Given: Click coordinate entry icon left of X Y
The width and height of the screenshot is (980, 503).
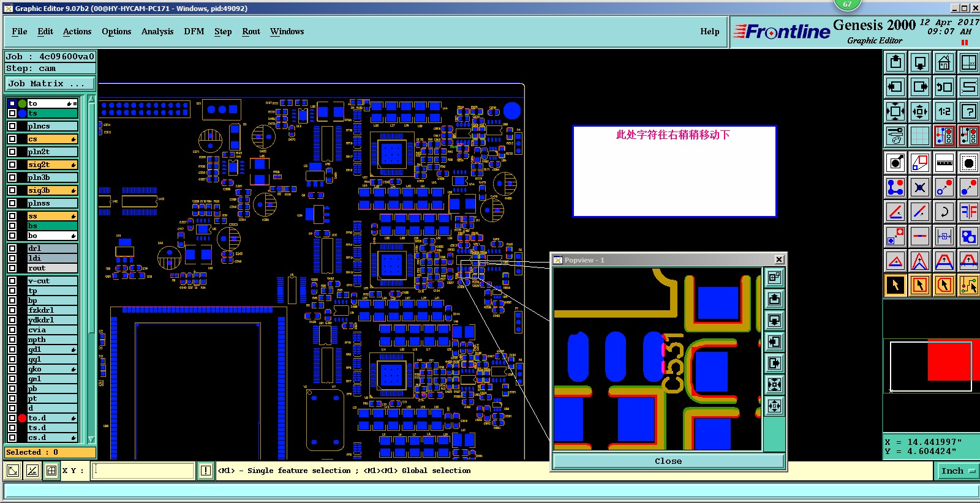Looking at the screenshot, I should (51, 471).
